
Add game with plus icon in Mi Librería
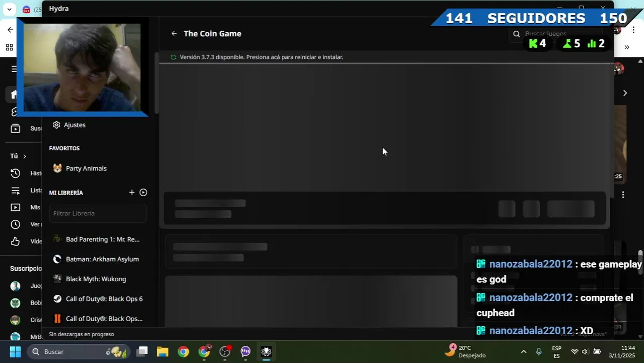pos(132,193)
